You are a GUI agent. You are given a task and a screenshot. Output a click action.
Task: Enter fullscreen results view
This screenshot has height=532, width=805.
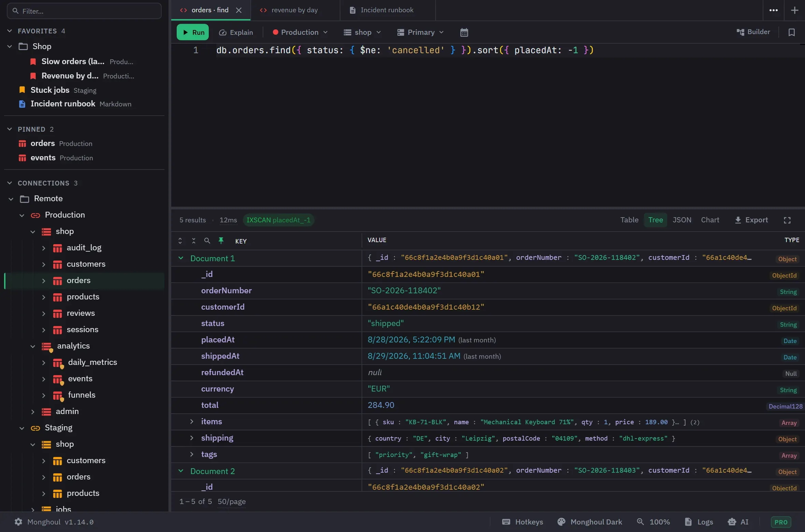(x=787, y=220)
